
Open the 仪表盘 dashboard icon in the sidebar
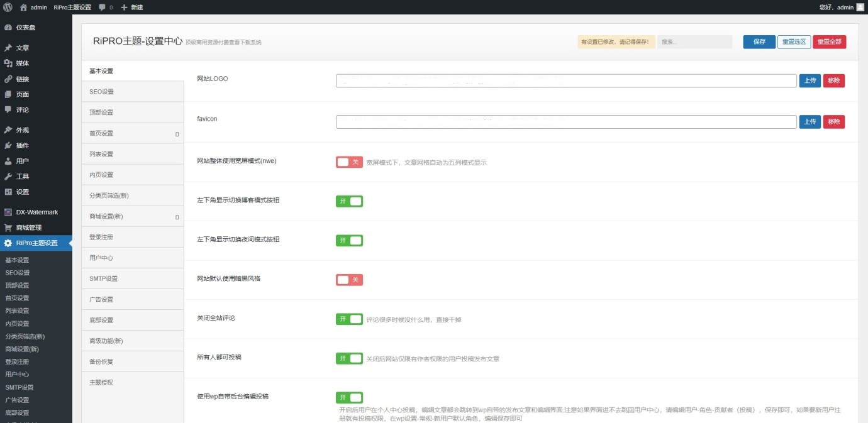pyautogui.click(x=8, y=28)
